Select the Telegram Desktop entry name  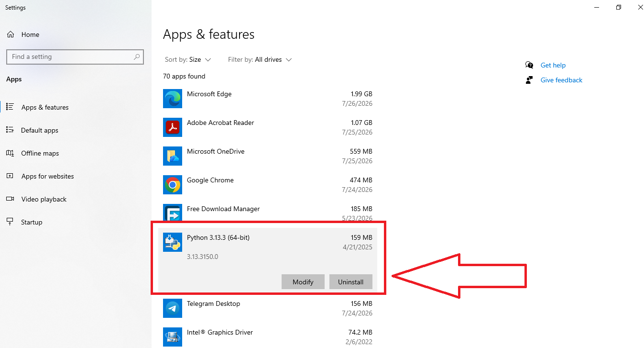214,303
